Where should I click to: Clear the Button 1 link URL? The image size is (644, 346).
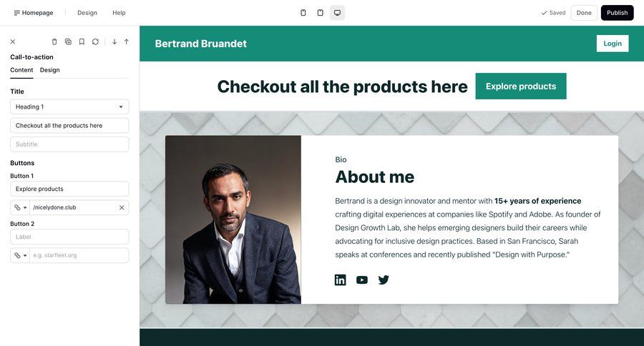pos(122,207)
